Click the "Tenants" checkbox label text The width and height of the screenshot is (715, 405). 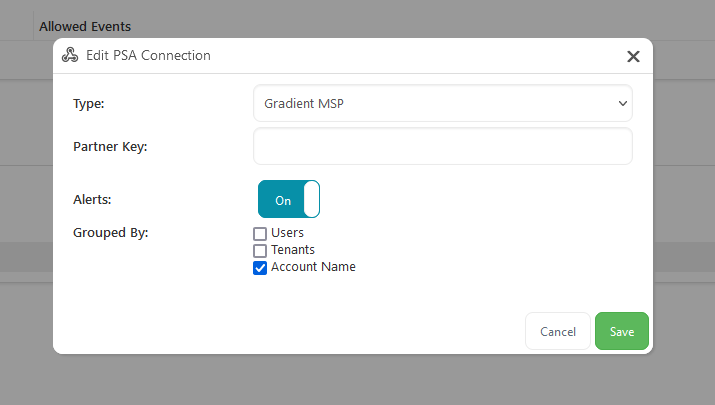tap(293, 250)
